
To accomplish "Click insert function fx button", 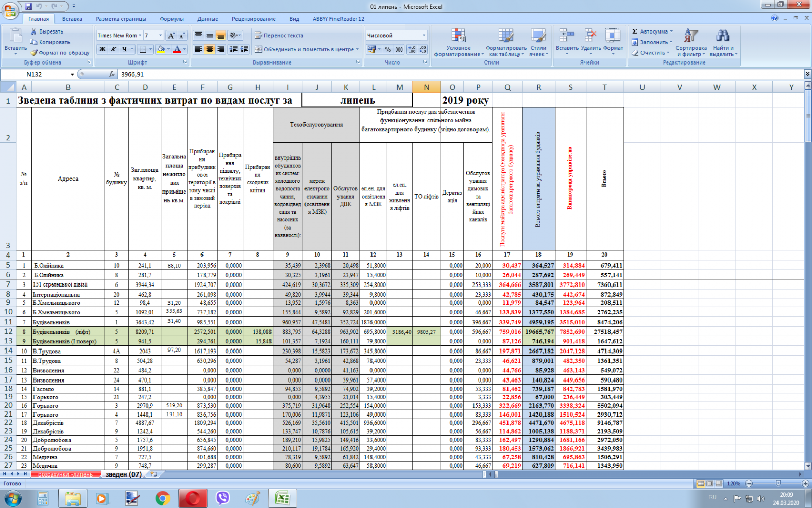I will pos(112,74).
